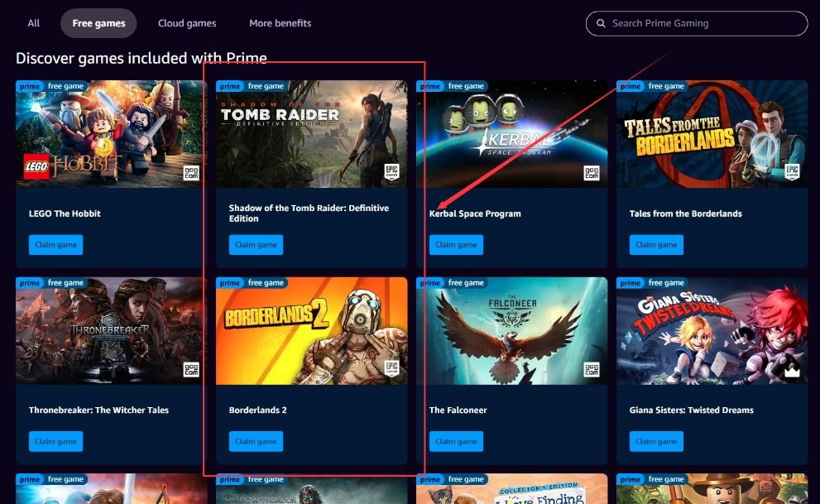Open Giana Sisters cover art
Screen dimensions: 820x504
pos(712,331)
